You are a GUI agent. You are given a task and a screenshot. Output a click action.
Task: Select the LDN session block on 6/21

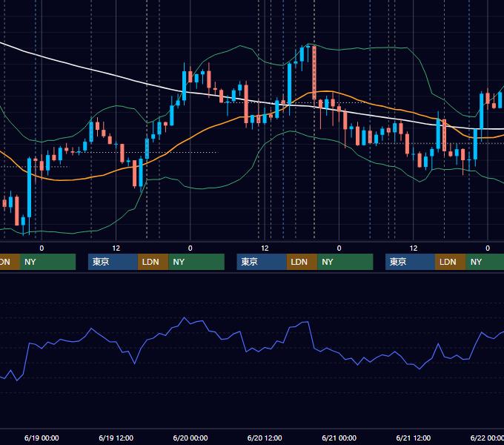(x=451, y=262)
